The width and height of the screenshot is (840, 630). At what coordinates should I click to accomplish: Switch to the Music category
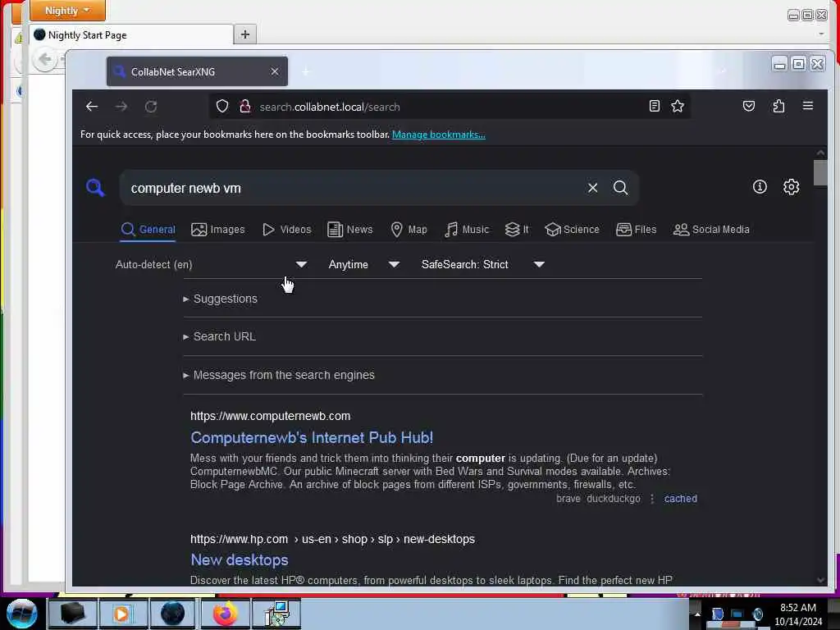coord(467,230)
